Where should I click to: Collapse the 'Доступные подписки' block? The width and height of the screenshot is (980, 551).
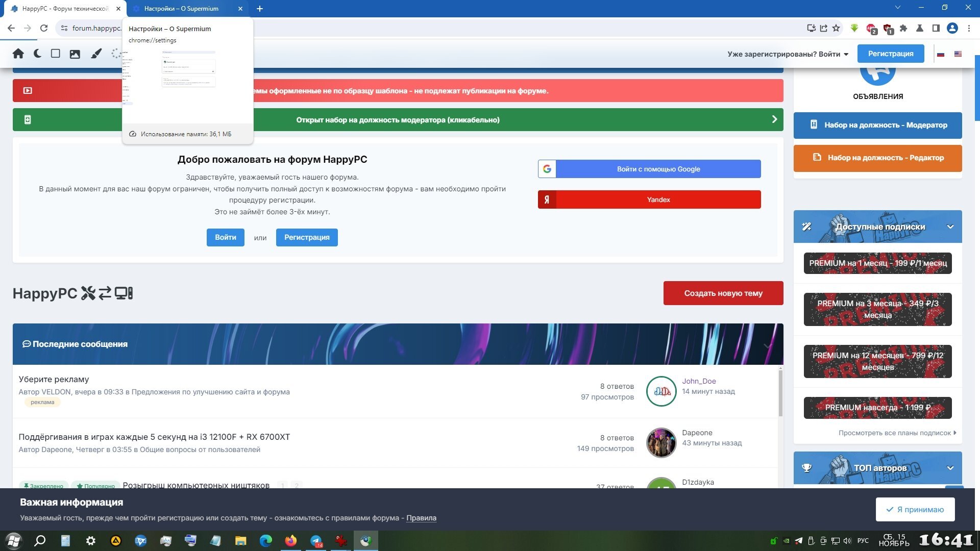click(x=950, y=227)
